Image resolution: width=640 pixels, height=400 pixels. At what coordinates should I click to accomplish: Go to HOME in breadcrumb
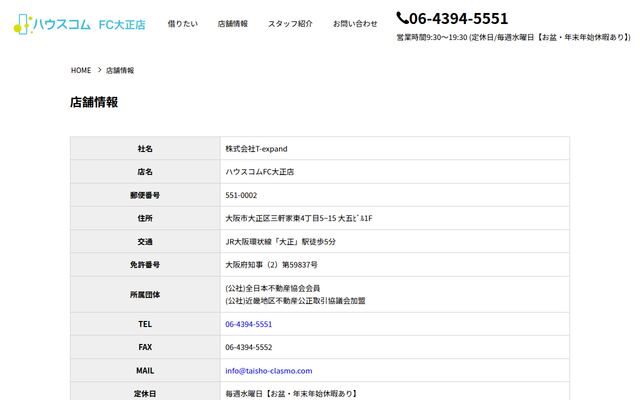[81, 70]
